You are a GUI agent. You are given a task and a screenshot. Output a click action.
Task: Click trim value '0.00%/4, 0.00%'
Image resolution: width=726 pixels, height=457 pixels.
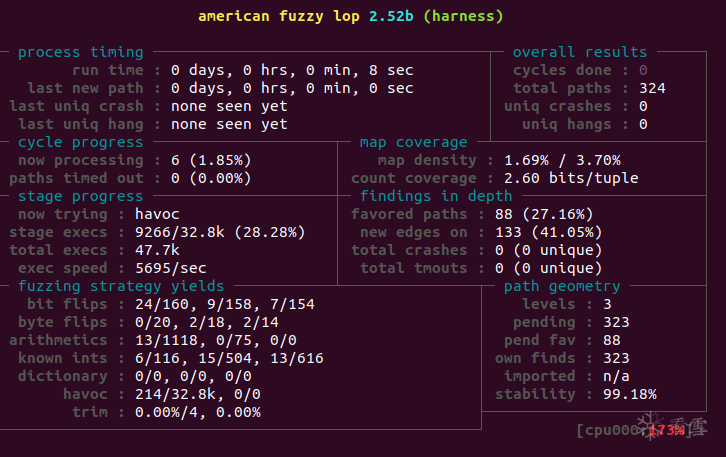pos(198,413)
